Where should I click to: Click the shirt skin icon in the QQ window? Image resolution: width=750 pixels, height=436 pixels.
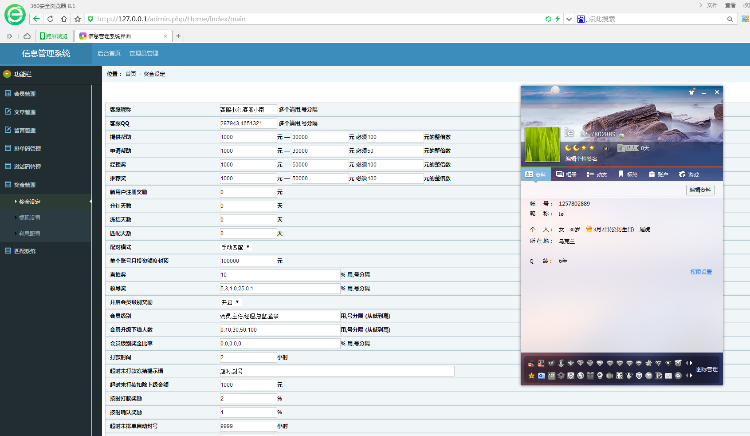(x=691, y=92)
